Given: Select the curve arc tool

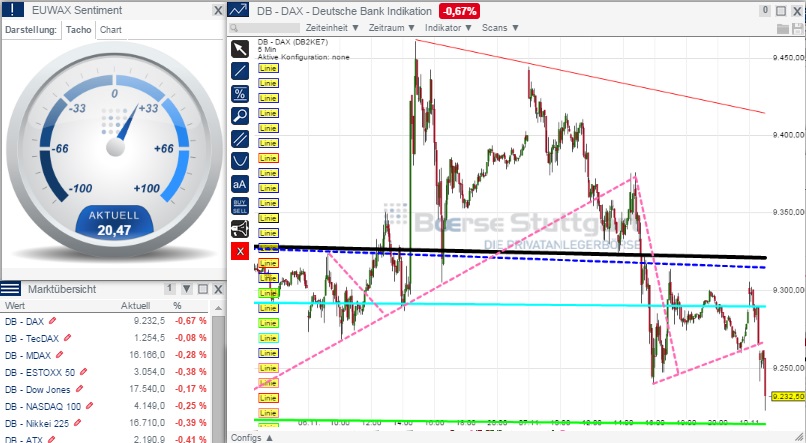Looking at the screenshot, I should click(240, 161).
